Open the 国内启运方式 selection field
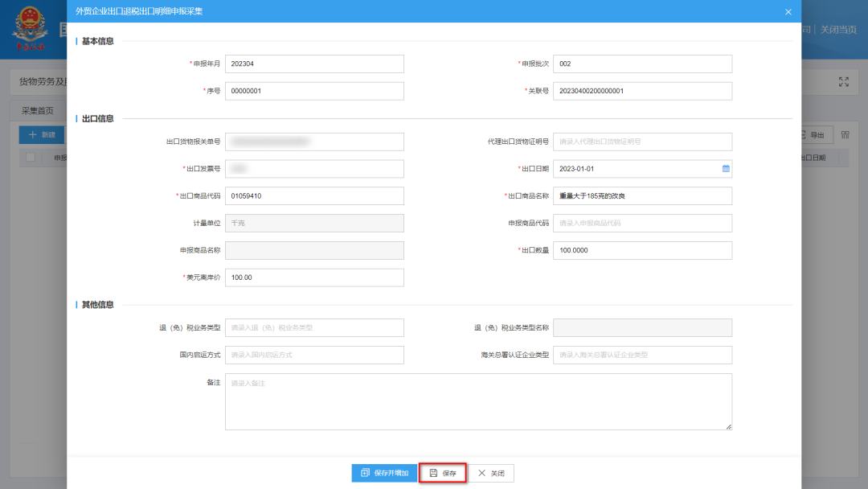Image resolution: width=868 pixels, height=489 pixels. click(x=314, y=355)
